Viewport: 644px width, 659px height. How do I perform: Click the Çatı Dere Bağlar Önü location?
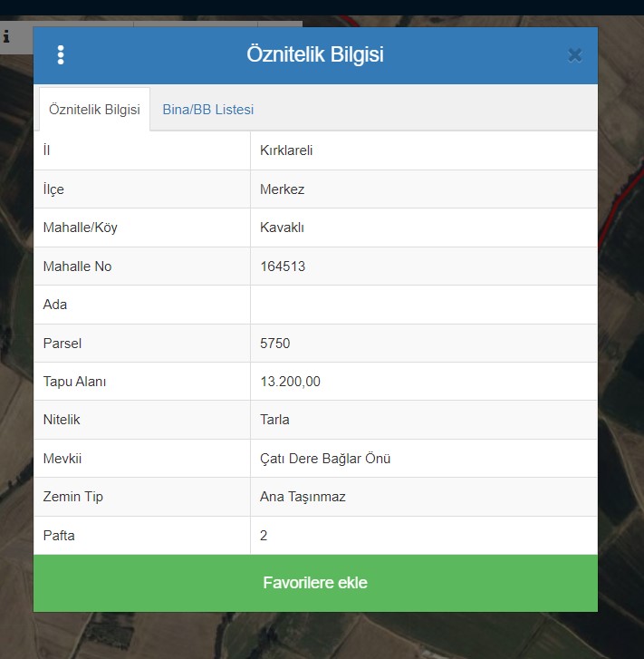[325, 459]
